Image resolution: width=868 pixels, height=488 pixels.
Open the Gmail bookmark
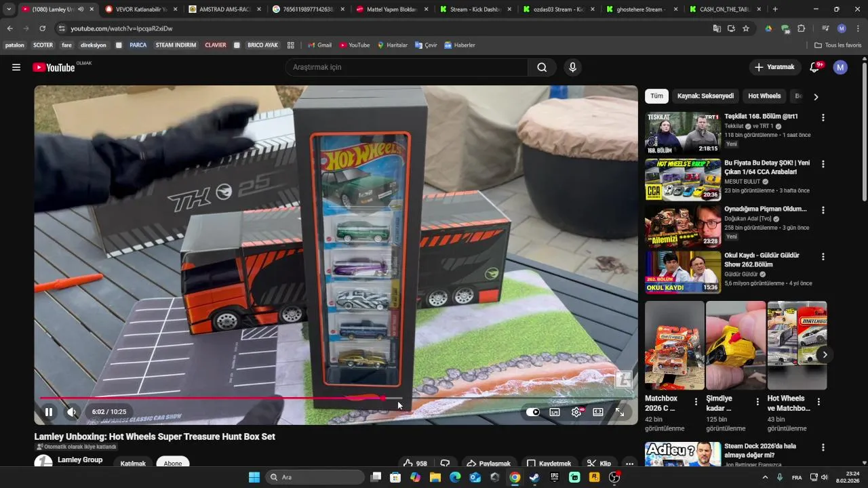319,45
